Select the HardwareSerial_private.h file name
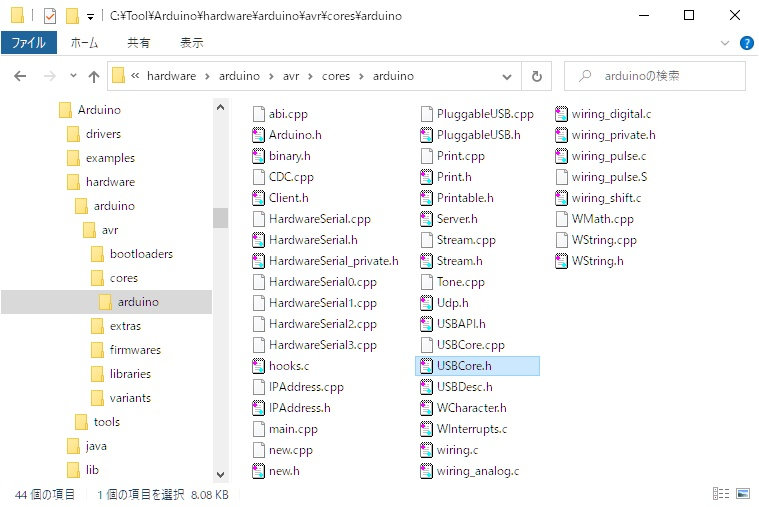759x507 pixels. pyautogui.click(x=334, y=261)
